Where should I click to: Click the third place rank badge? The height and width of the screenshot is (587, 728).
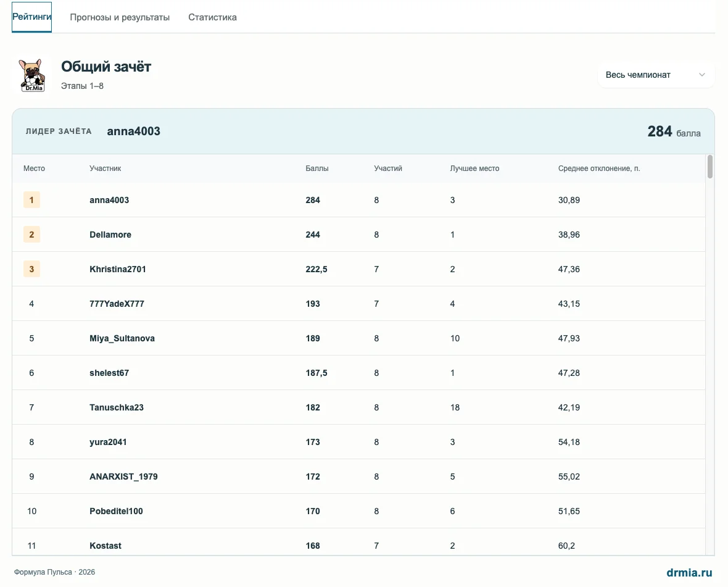[31, 269]
